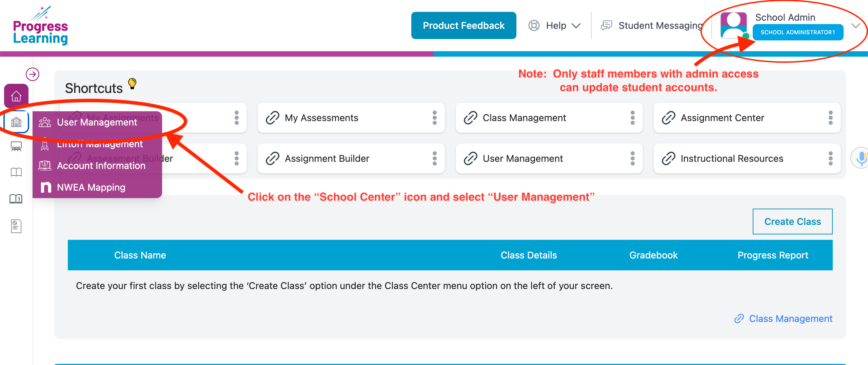The height and width of the screenshot is (365, 868).
Task: Click the Shortcuts lightbulb tip icon
Action: (132, 83)
